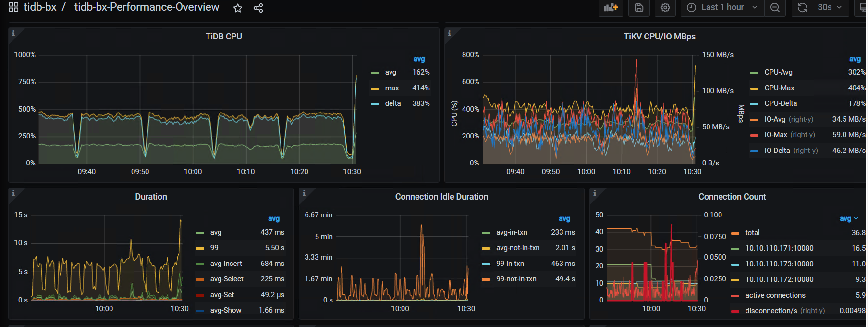
Task: Click 99-not-in-txn legend color swatch
Action: [486, 279]
